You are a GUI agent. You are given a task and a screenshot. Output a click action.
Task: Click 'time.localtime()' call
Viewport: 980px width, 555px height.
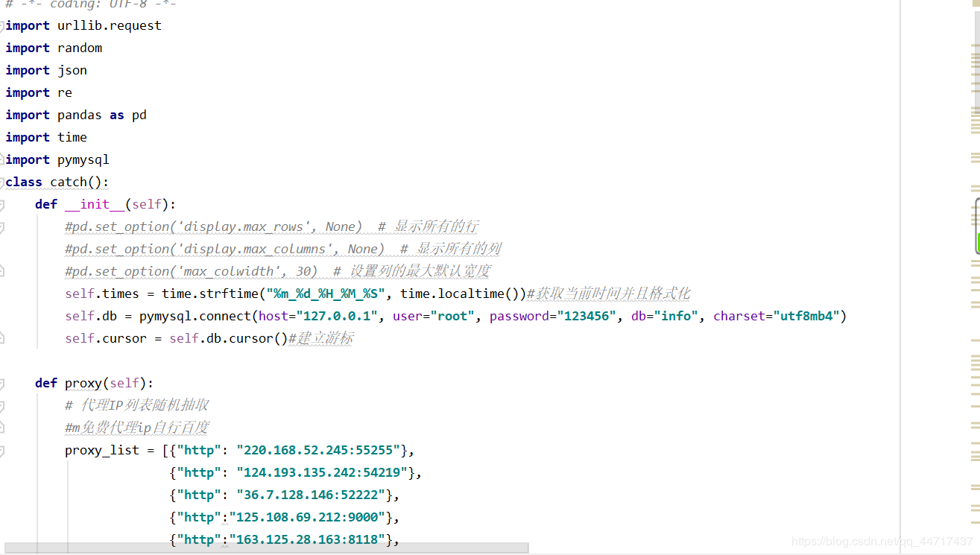click(464, 294)
